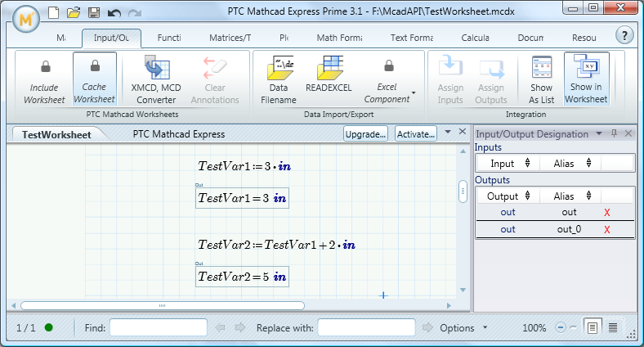
Task: Click the TestVar2:=TestVar1+2·in definition
Action: (276, 245)
